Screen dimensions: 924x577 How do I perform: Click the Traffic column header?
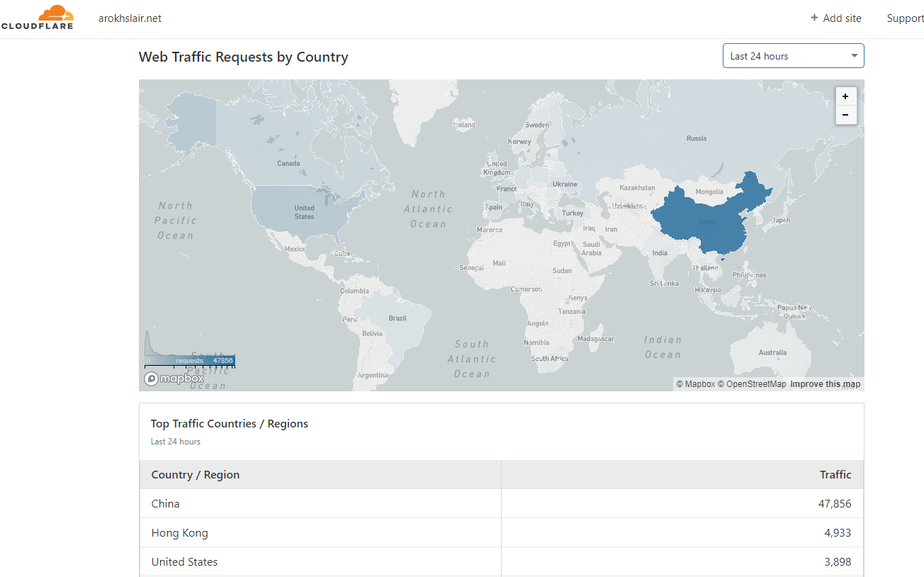click(x=835, y=475)
